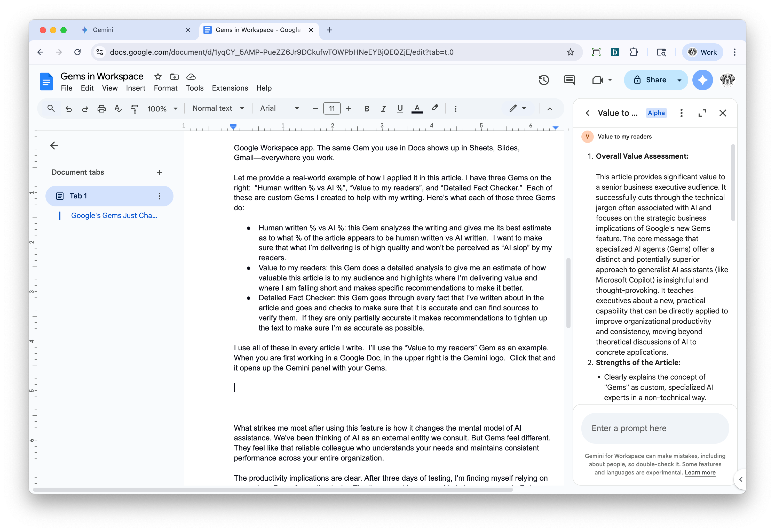Run spelling and grammar check

(x=118, y=109)
